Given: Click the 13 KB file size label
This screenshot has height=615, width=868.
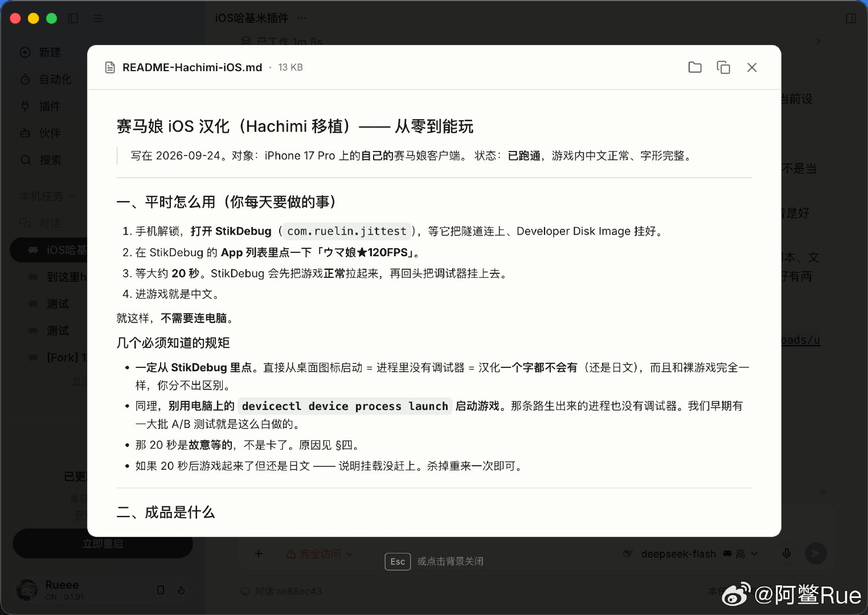Looking at the screenshot, I should coord(290,67).
